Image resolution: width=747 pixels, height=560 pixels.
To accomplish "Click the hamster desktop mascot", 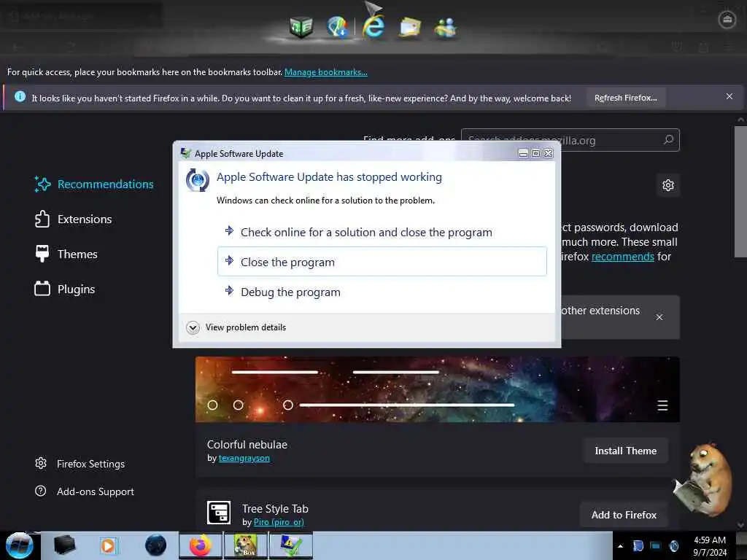I will (703, 480).
